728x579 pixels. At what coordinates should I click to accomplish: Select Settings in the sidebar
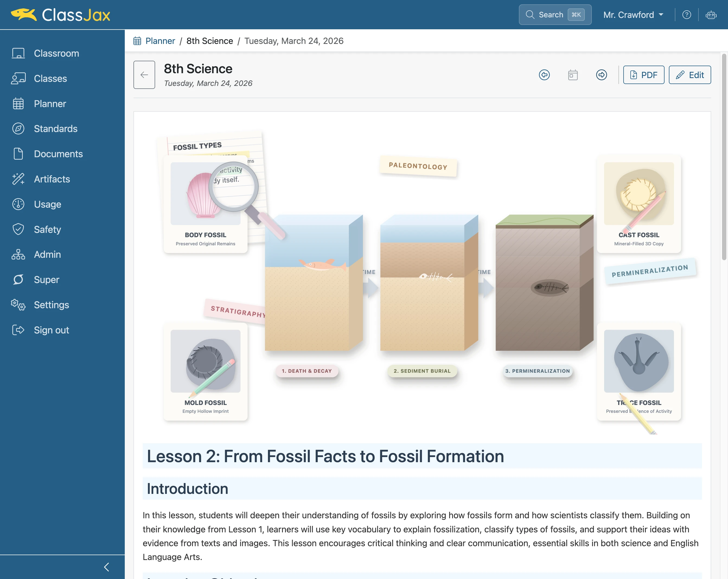click(x=51, y=305)
